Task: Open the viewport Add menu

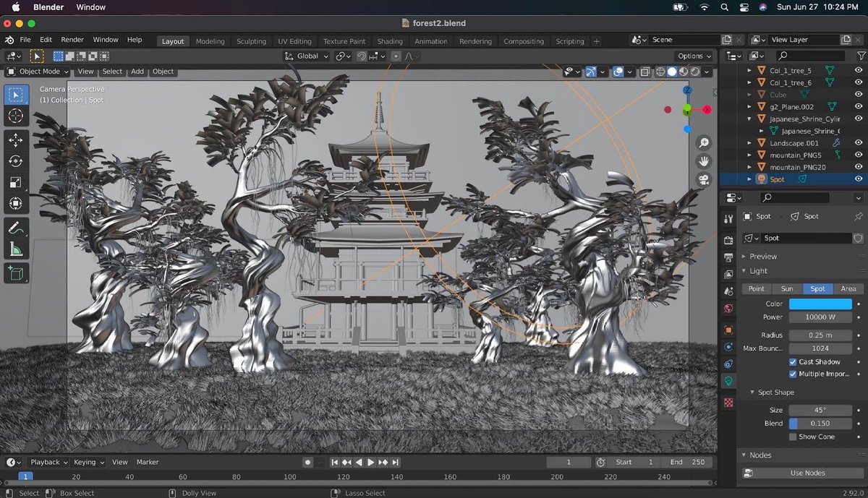Action: pos(137,72)
